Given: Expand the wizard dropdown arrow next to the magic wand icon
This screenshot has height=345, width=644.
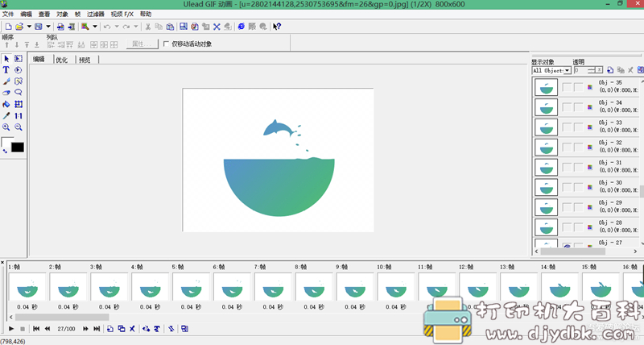Looking at the screenshot, I should point(95,27).
